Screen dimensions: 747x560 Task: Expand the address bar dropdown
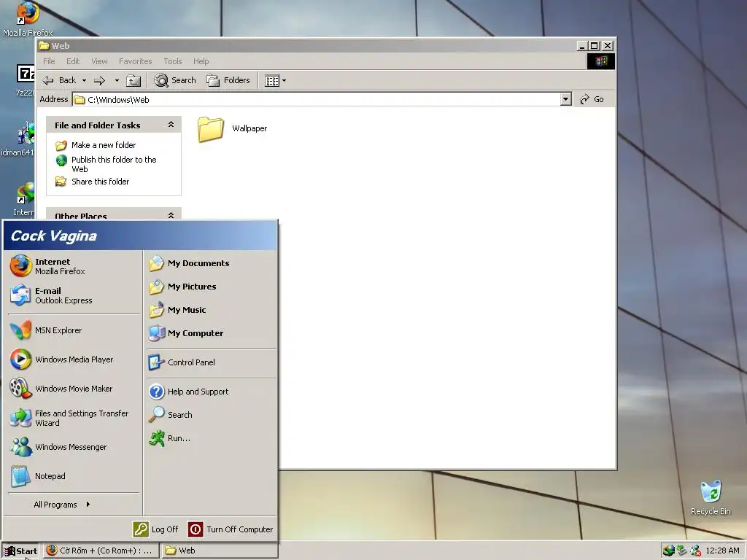point(565,99)
